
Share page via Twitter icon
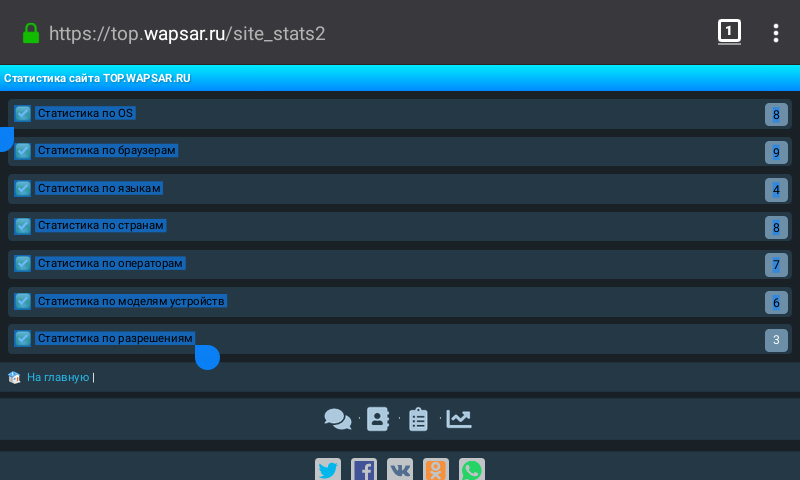(328, 470)
